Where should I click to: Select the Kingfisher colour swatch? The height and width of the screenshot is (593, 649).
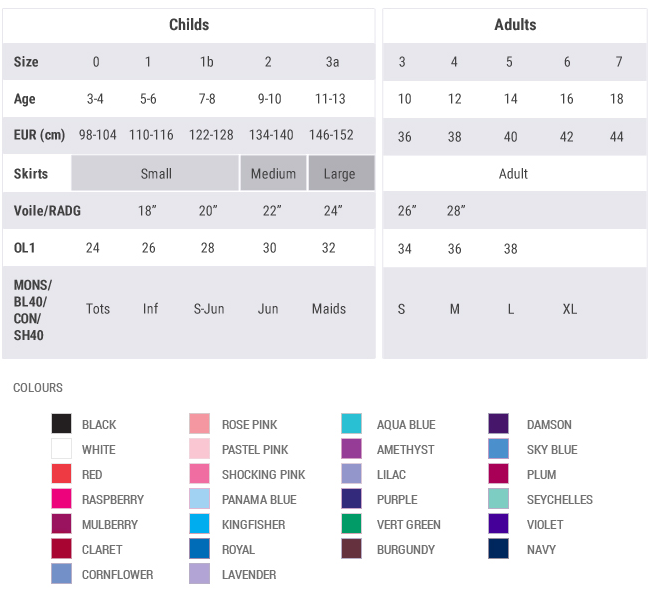tap(200, 524)
